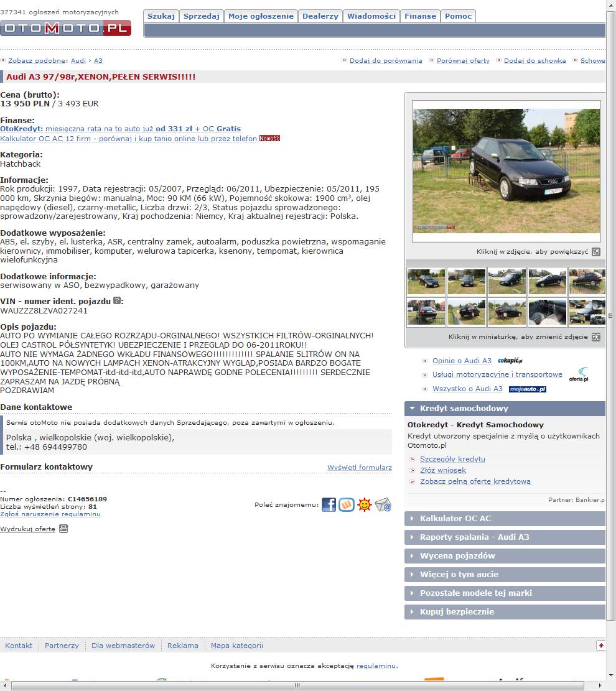Click Szczegóły kredytu link
Screen dimensions: 616x691
(x=452, y=459)
